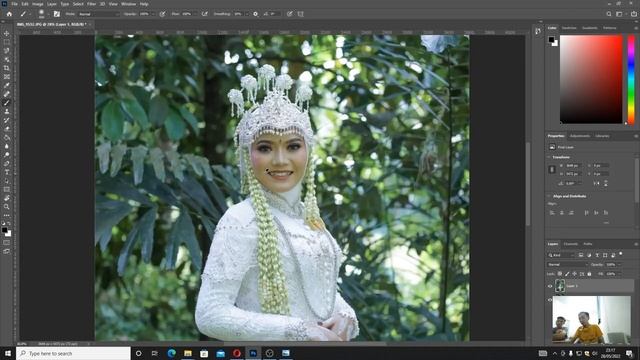Toggle lock image pixels brush icon

(x=567, y=274)
